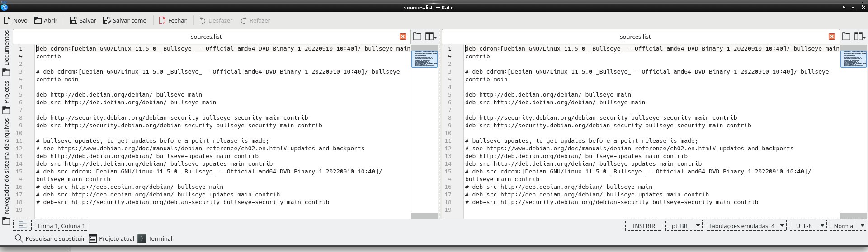Viewport: 868px width, 252px height.
Task: Close the document with Fechar
Action: click(x=173, y=20)
